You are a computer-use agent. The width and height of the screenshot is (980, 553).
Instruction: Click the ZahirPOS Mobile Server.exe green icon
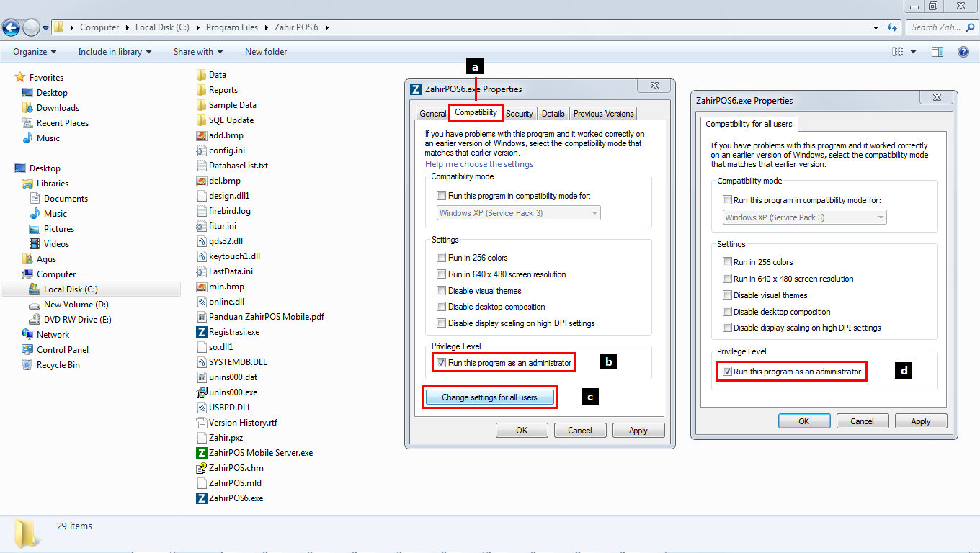point(202,453)
